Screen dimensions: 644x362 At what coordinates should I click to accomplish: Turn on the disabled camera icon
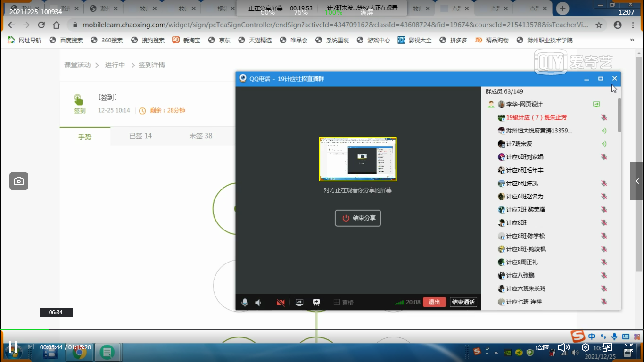[x=281, y=303]
